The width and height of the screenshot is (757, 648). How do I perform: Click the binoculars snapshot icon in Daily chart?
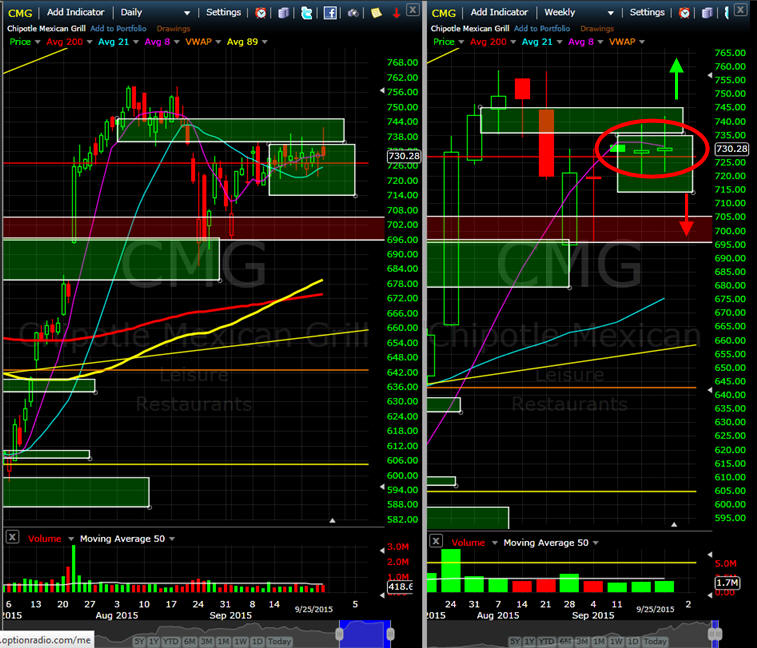click(353, 13)
